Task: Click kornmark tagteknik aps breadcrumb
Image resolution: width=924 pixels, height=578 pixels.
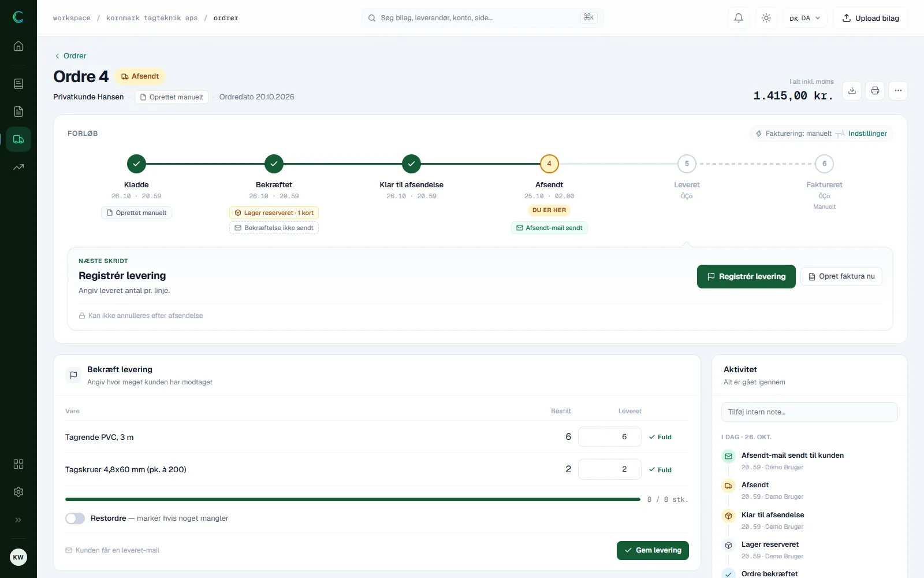Action: 152,18
